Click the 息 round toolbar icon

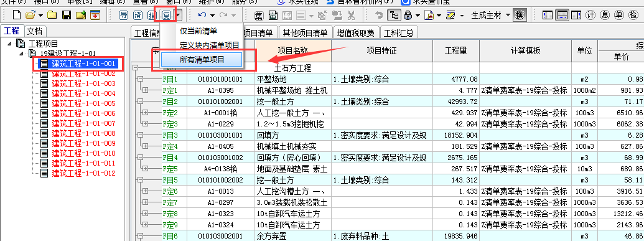coord(605,16)
